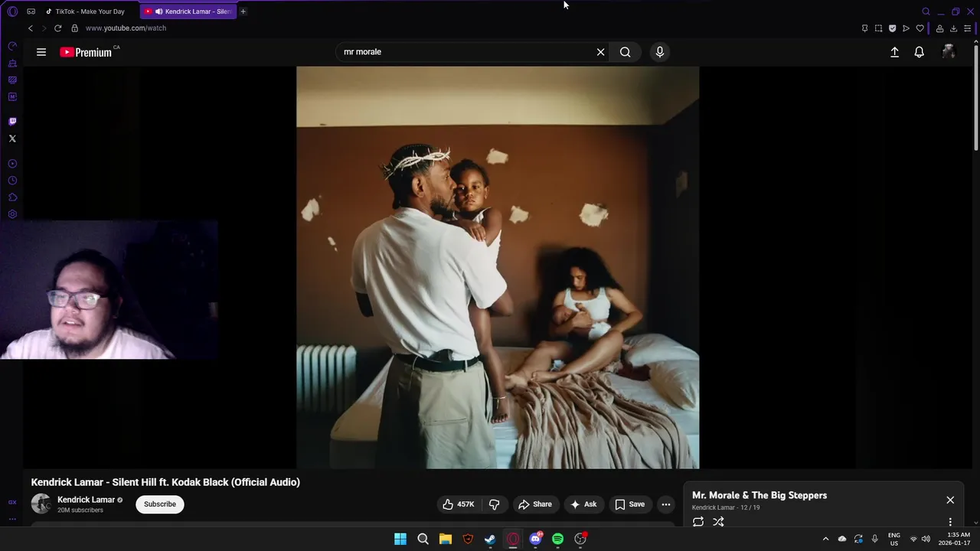The image size is (980, 551).
Task: Toggle shuffle playlist
Action: click(718, 522)
